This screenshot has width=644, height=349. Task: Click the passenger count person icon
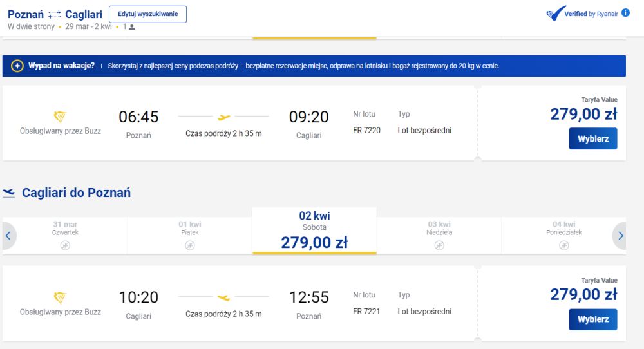pyautogui.click(x=132, y=27)
